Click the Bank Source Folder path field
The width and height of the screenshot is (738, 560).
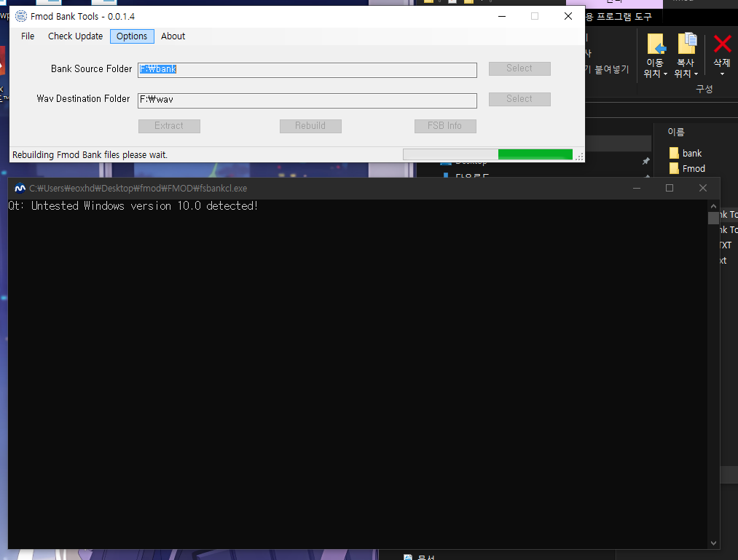click(307, 70)
